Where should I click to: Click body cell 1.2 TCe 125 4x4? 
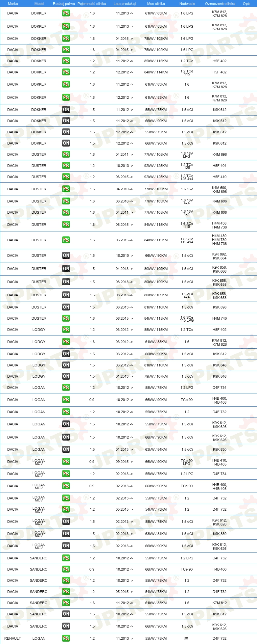point(187,177)
